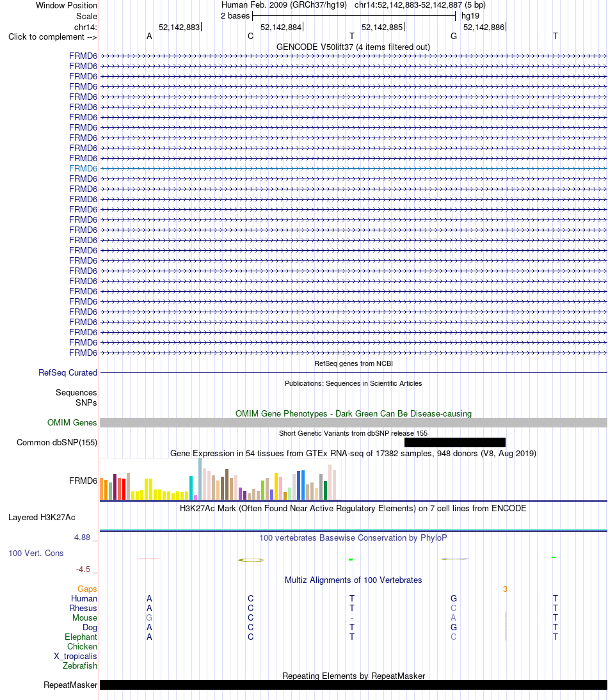Click the coordinate label 52,142,884
This screenshot has height=700, width=608.
pyautogui.click(x=281, y=28)
